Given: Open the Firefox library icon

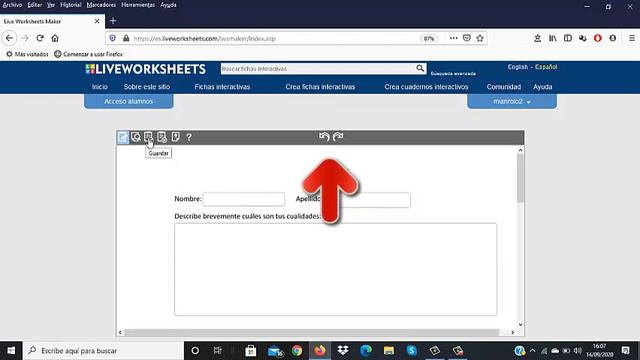Looking at the screenshot, I should pos(553,38).
